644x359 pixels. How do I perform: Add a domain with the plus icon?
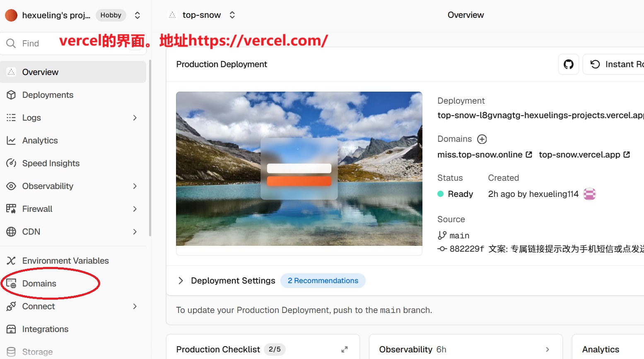coord(482,139)
